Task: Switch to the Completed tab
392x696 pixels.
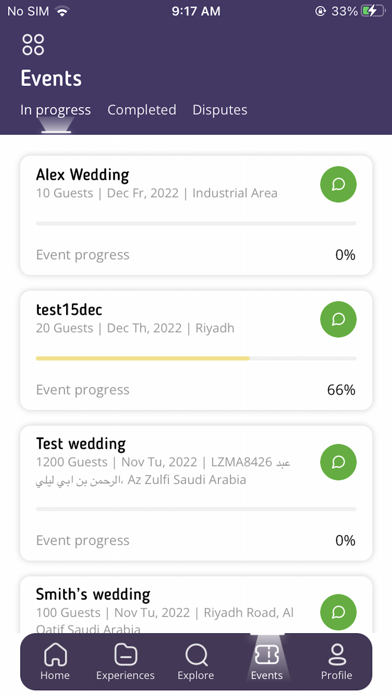Action: pos(142,110)
